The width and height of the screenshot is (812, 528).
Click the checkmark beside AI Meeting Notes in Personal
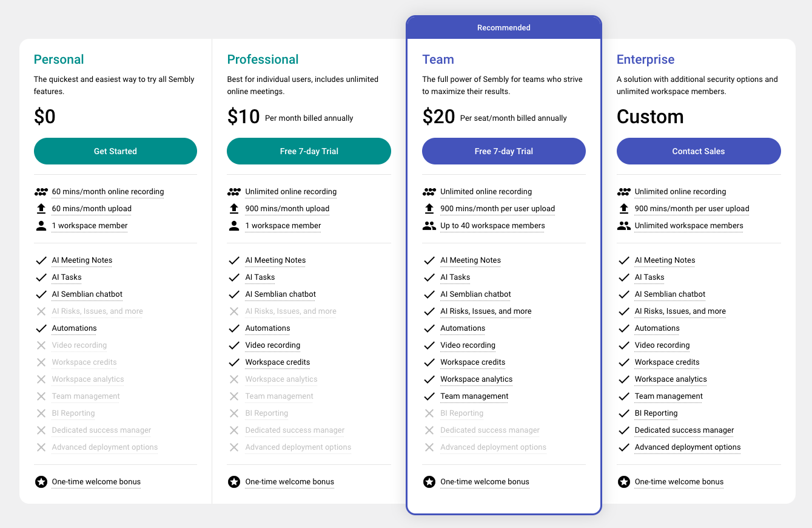(x=41, y=260)
